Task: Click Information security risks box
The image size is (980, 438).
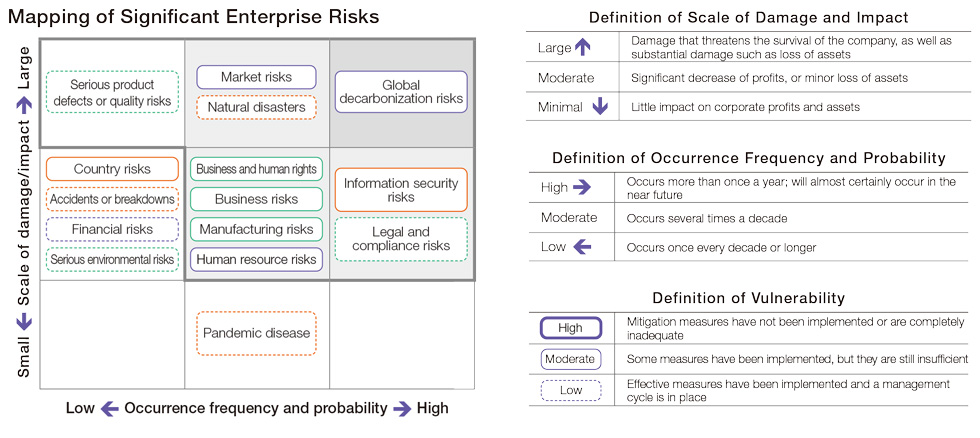Action: click(401, 190)
